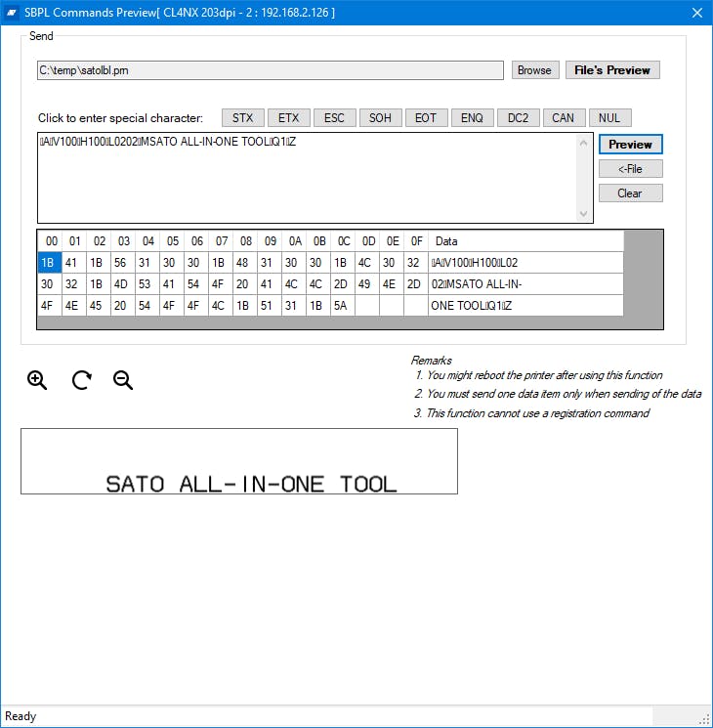
Task: Rotate the label preview
Action: click(x=82, y=380)
